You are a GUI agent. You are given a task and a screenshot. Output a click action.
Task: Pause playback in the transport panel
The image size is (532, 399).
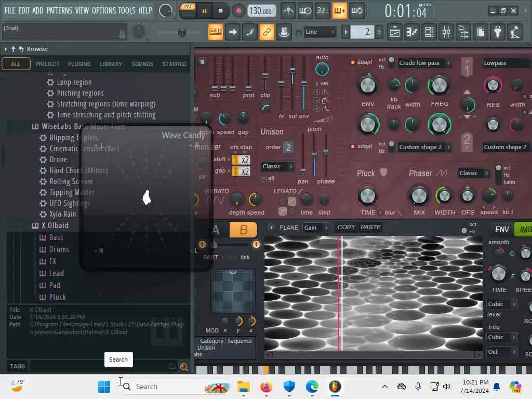click(x=204, y=11)
